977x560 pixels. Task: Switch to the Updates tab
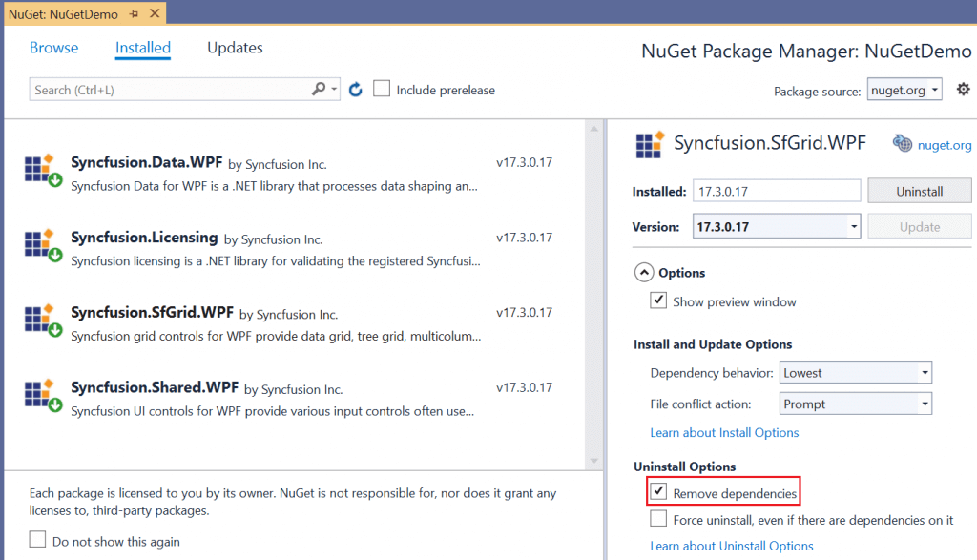pos(235,48)
